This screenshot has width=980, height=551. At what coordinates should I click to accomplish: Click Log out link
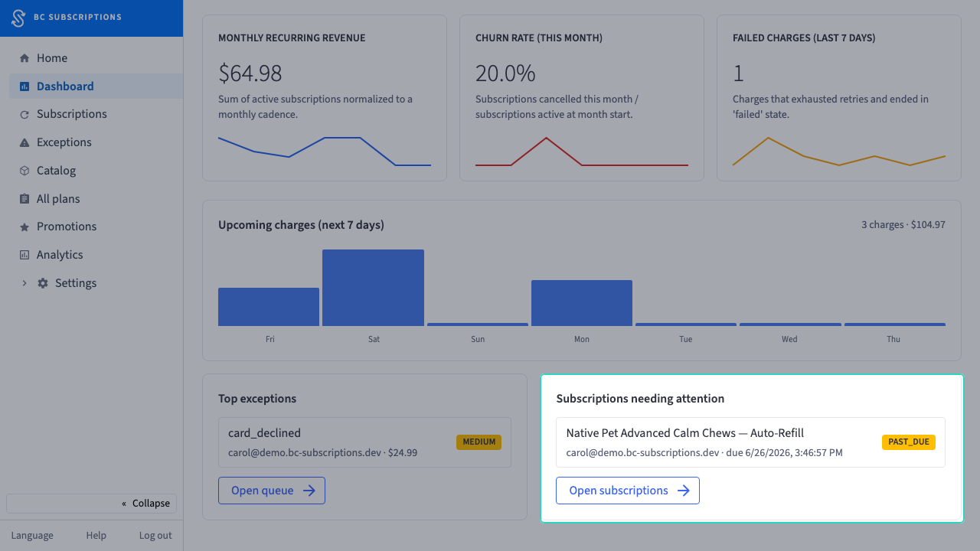[155, 536]
